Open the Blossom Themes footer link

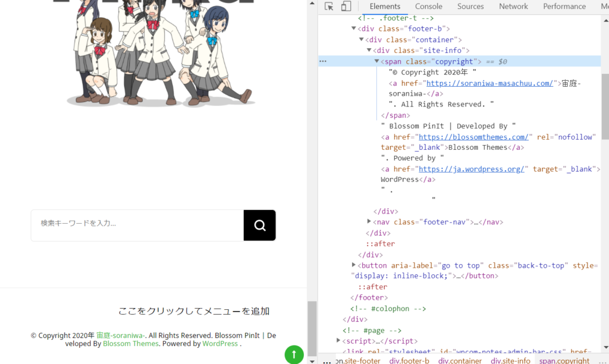(130, 344)
